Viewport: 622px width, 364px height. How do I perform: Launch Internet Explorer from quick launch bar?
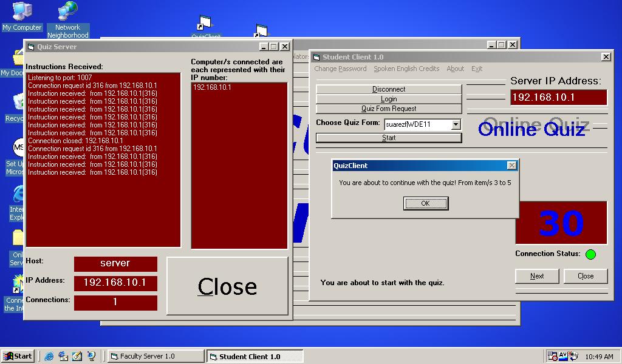[x=49, y=356]
